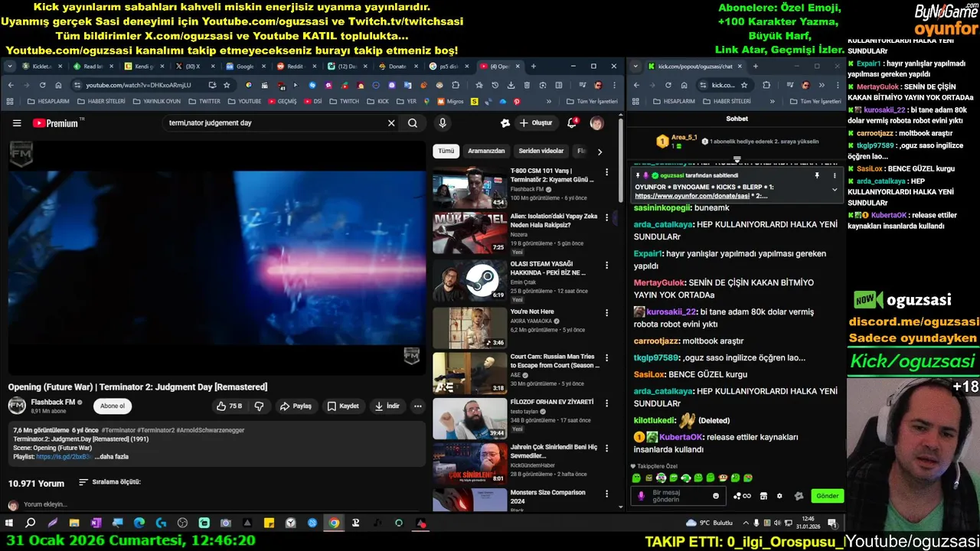Viewport: 980px width, 551px height.
Task: Open Windows Start menu
Action: (x=9, y=523)
